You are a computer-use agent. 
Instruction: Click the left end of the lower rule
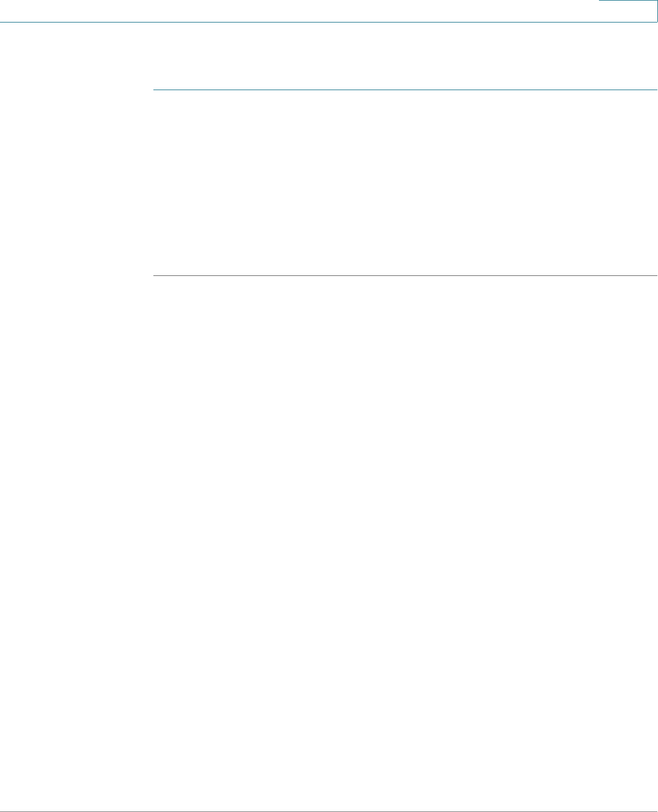[154, 276]
